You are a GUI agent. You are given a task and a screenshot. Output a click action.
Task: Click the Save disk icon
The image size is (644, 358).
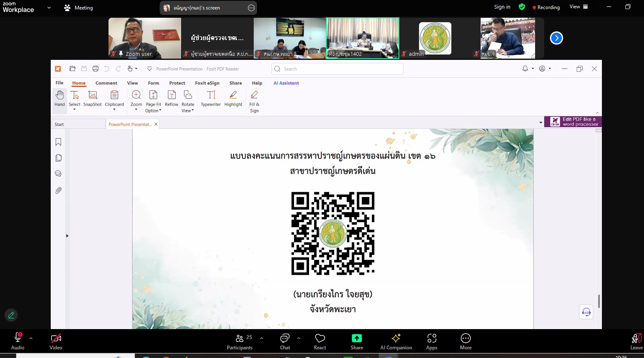(x=84, y=69)
